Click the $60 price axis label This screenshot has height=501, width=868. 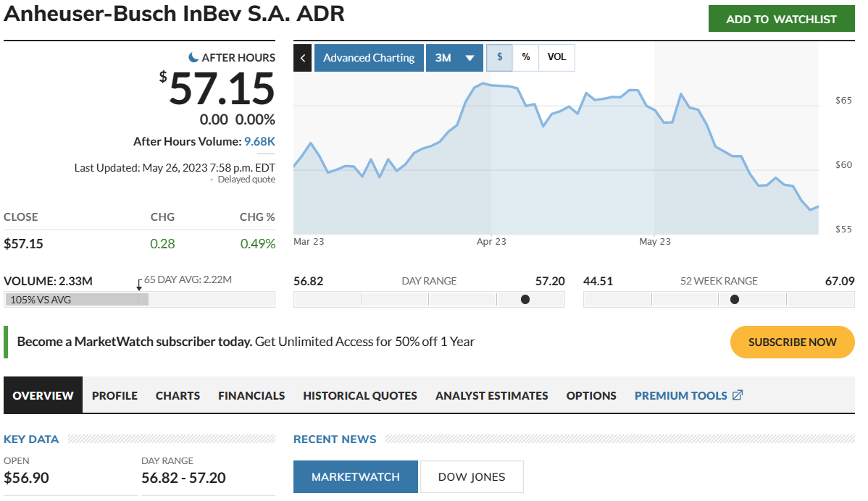[x=843, y=165]
